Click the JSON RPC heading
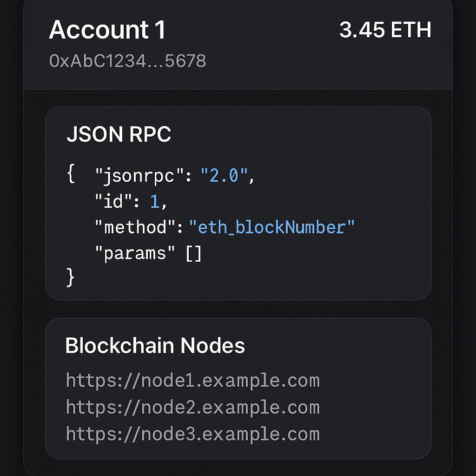The image size is (476, 476). coord(119,134)
